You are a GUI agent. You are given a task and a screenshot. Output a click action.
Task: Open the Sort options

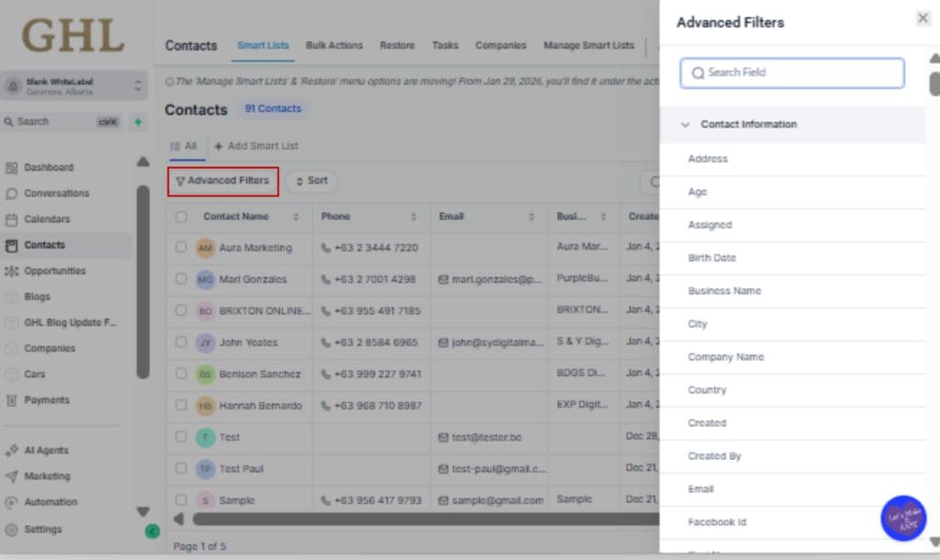[x=311, y=181]
